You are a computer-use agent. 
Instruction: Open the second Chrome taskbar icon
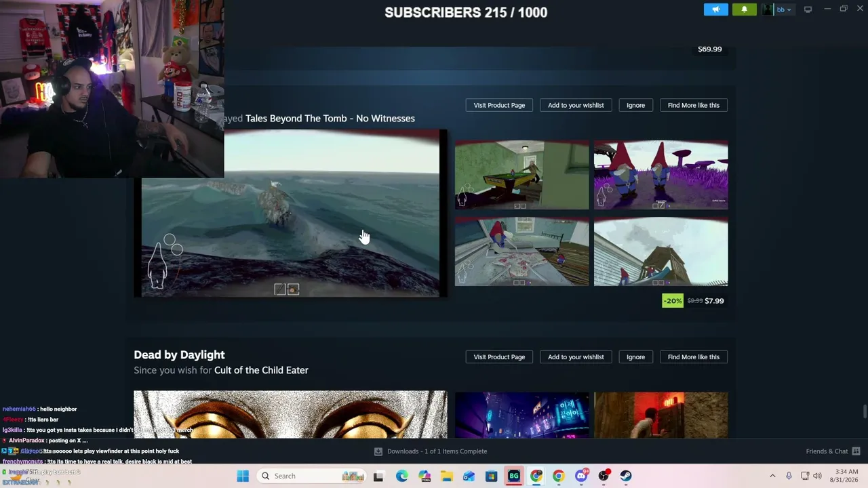pos(559,476)
